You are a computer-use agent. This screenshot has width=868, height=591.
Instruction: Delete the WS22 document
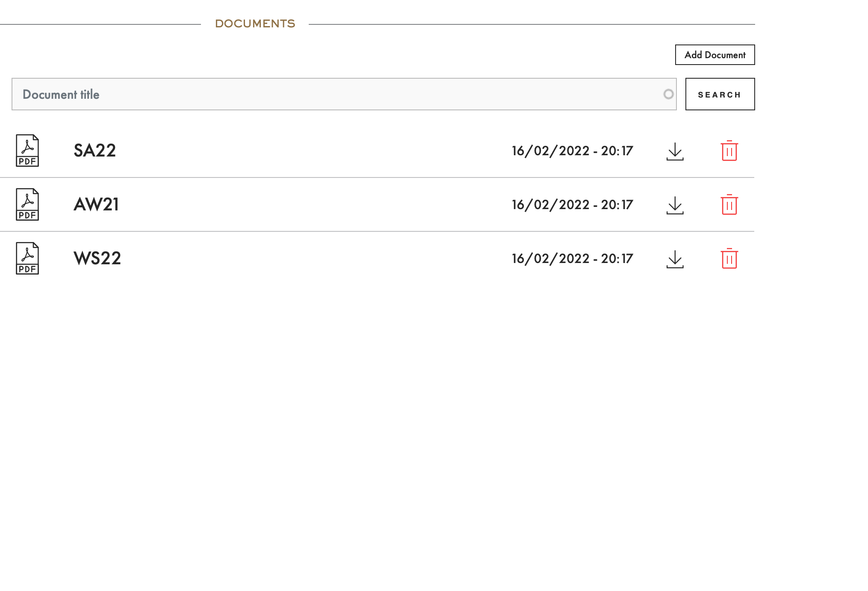(729, 259)
